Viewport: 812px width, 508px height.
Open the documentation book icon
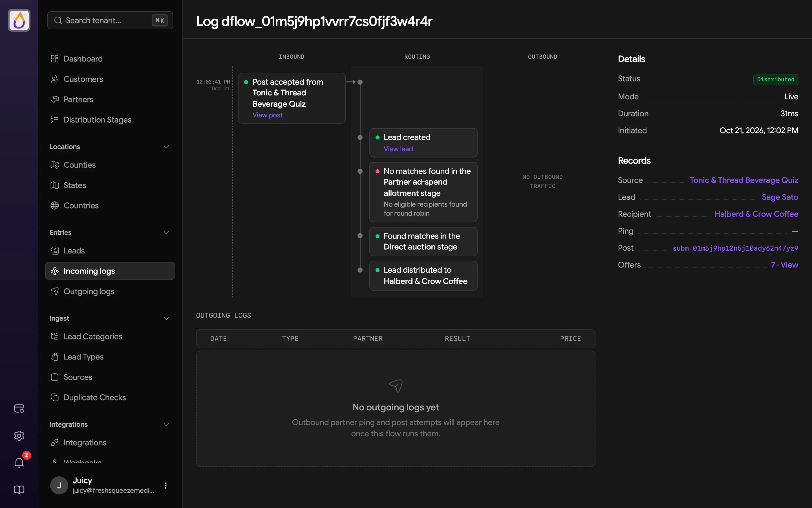click(x=19, y=490)
